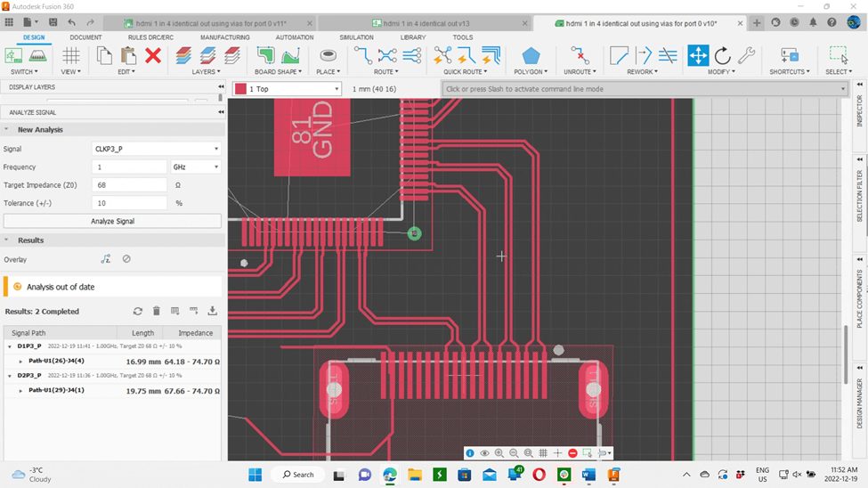Click the Target Impedance input field
This screenshot has width=868, height=488.
coord(130,185)
